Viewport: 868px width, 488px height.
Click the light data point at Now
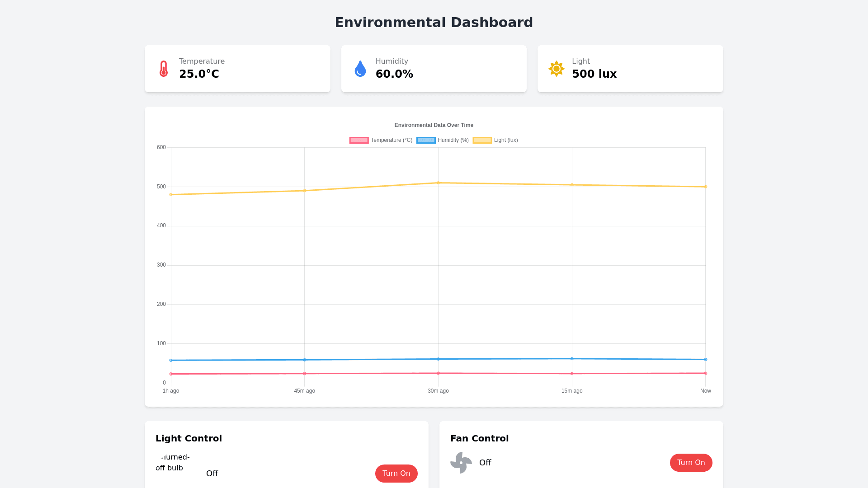tap(705, 187)
